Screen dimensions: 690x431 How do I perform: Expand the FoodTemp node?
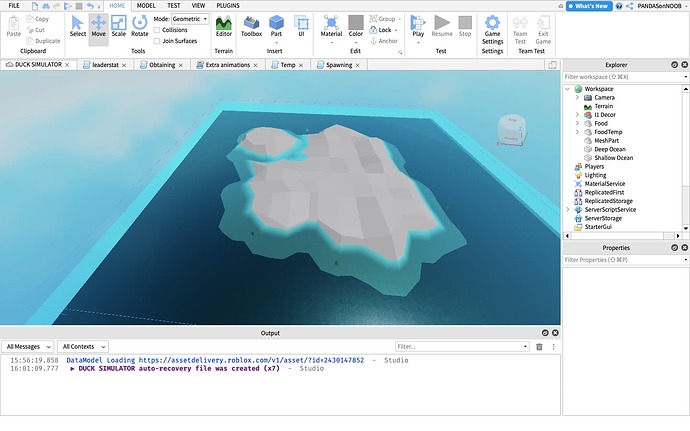pos(577,132)
